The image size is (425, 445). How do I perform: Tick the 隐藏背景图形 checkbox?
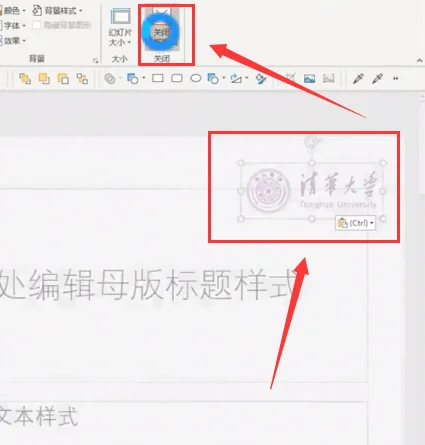coord(36,25)
